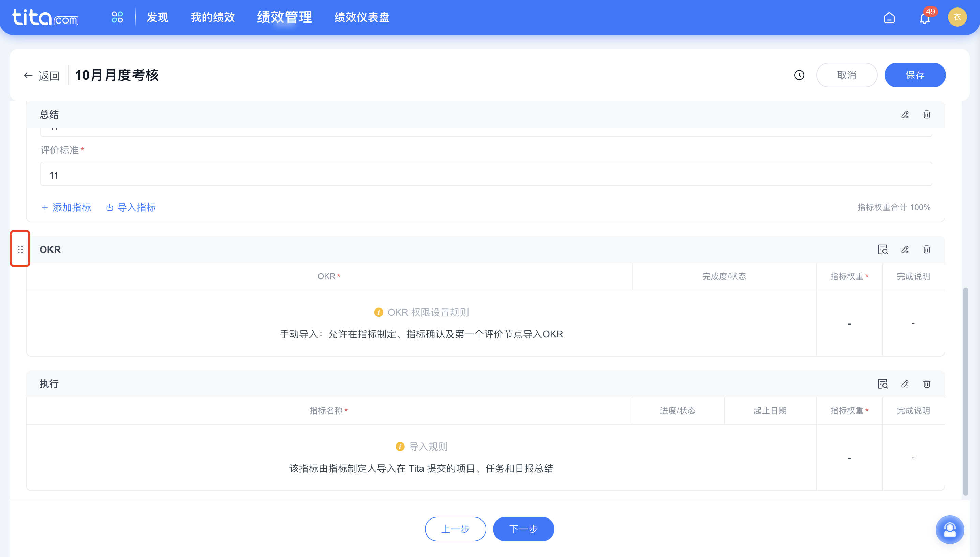The width and height of the screenshot is (980, 557).
Task: Open the notifications bell with 49 badge
Action: click(925, 17)
